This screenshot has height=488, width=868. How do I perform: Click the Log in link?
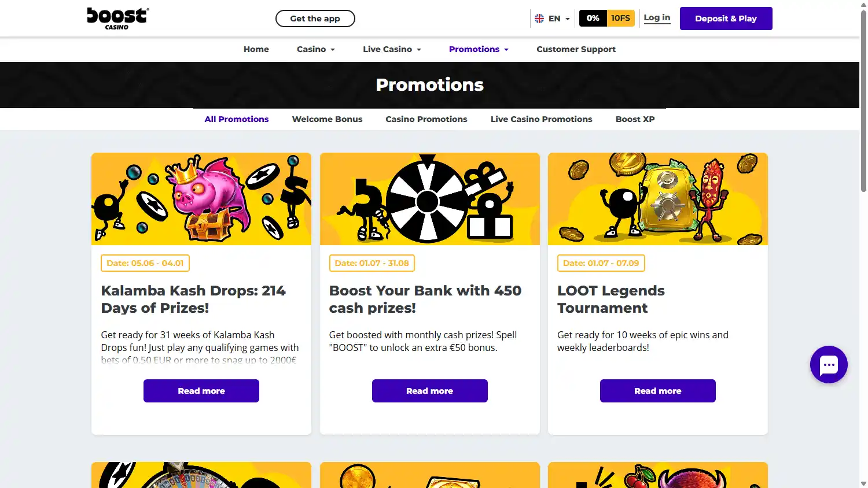click(657, 18)
